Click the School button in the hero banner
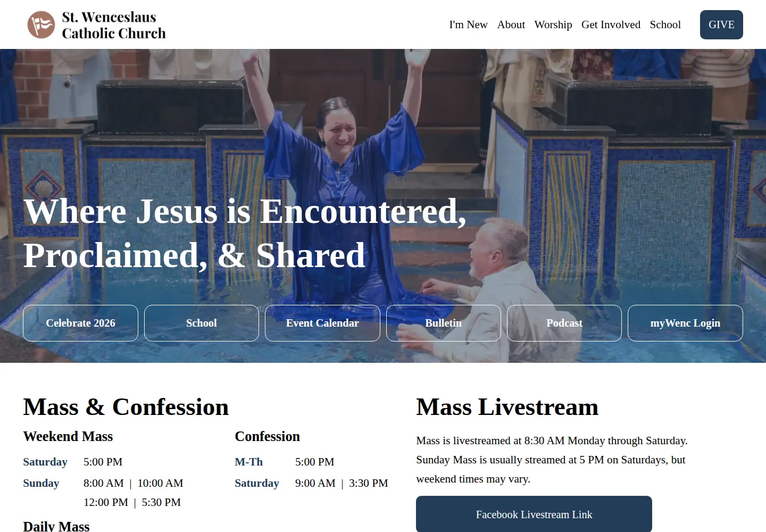The width and height of the screenshot is (766, 532). 201,323
